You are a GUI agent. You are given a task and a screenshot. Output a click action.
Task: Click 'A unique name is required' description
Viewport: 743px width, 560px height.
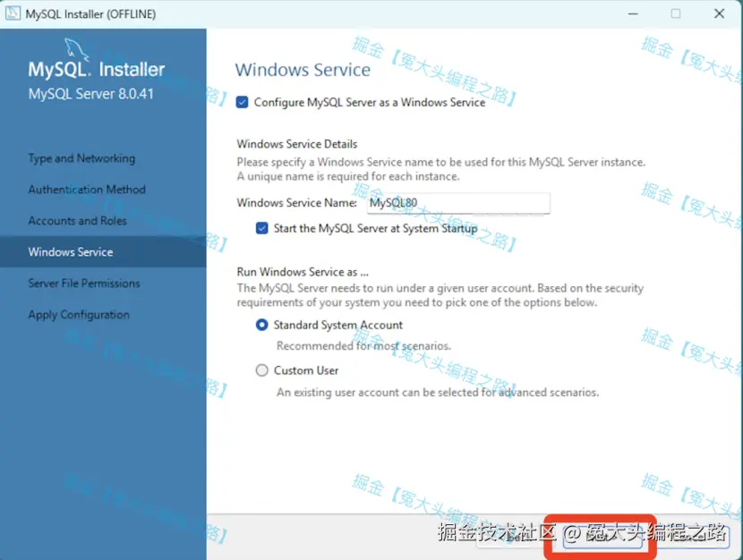click(348, 176)
